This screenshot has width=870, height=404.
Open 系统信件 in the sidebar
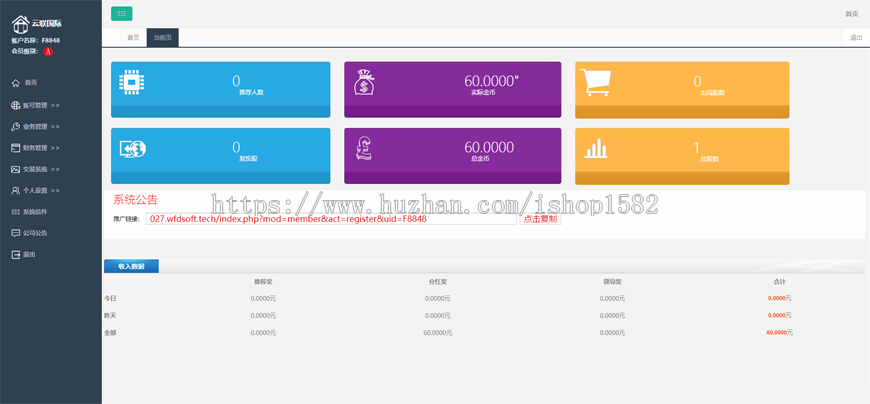pos(35,212)
